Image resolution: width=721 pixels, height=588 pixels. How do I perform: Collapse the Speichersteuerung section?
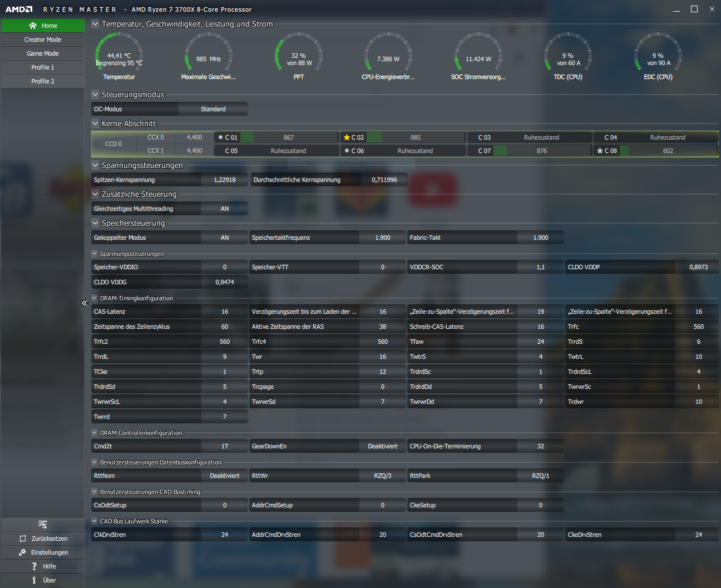[x=95, y=223]
